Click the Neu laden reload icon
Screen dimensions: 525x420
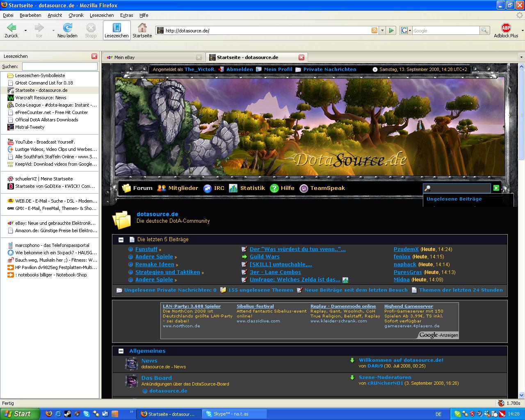67,28
